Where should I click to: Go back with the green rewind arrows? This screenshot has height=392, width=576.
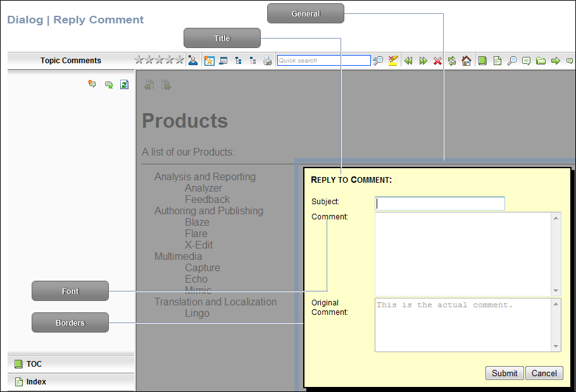(x=408, y=61)
